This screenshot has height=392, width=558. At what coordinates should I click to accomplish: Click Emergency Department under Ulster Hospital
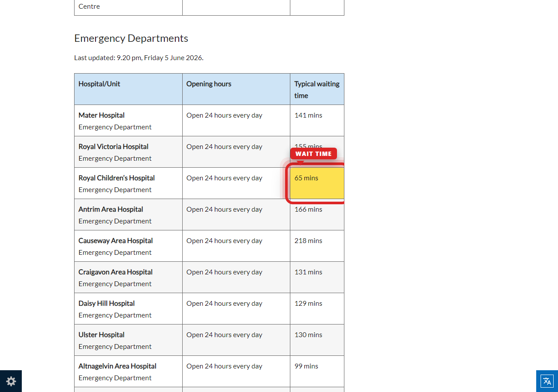(x=115, y=347)
